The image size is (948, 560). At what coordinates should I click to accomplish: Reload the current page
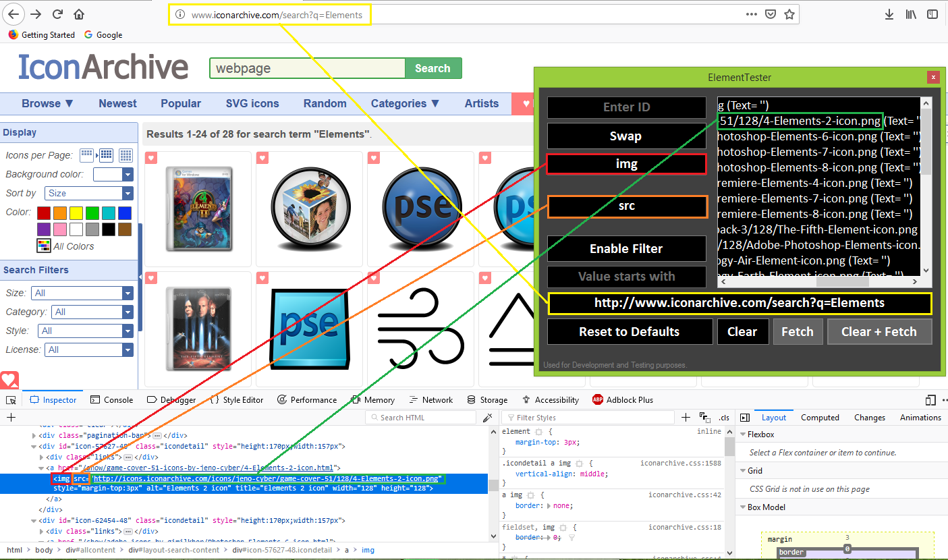click(x=58, y=14)
